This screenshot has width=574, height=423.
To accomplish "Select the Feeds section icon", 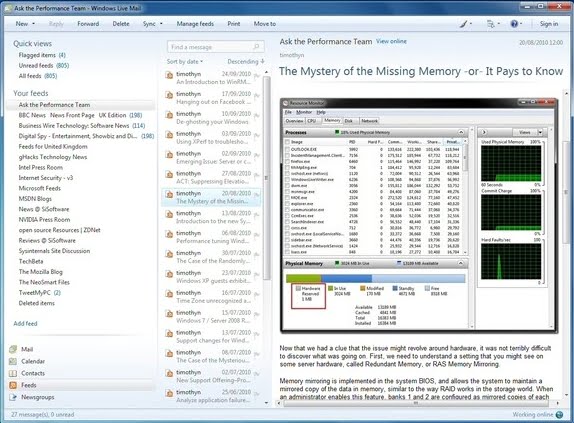I will pos(13,385).
